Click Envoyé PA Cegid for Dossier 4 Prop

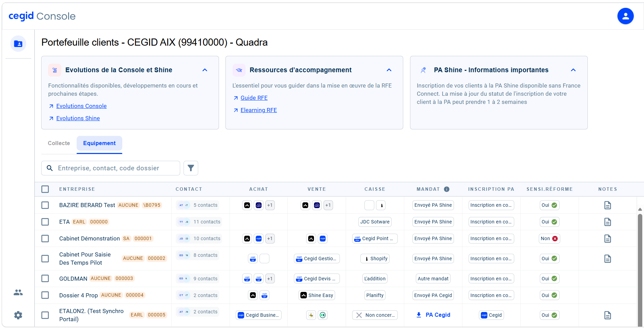pos(433,295)
